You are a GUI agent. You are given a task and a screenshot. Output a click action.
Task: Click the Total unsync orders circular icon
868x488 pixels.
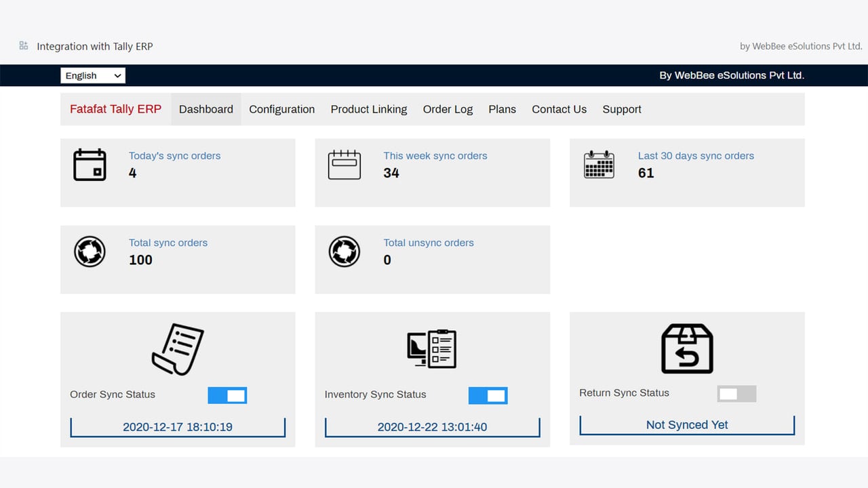tap(344, 251)
